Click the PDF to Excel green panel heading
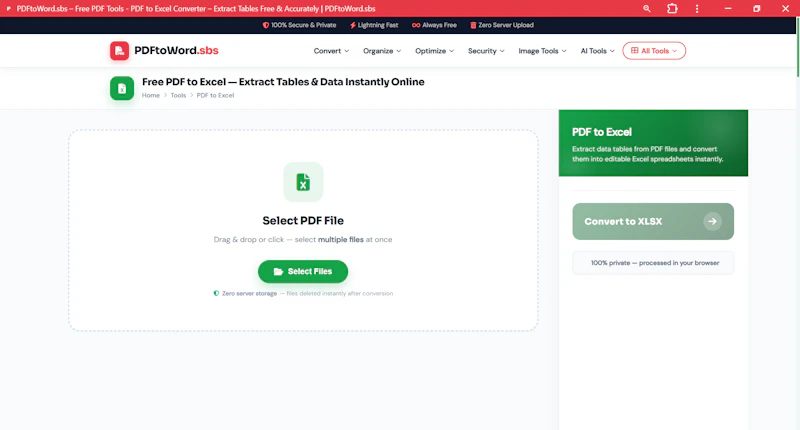The height and width of the screenshot is (430, 800). click(602, 132)
